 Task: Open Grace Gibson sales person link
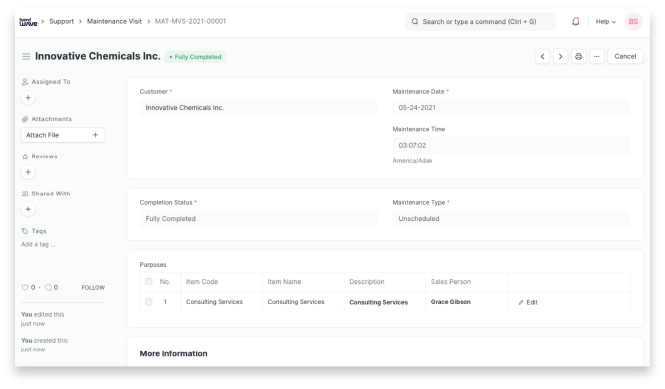450,302
